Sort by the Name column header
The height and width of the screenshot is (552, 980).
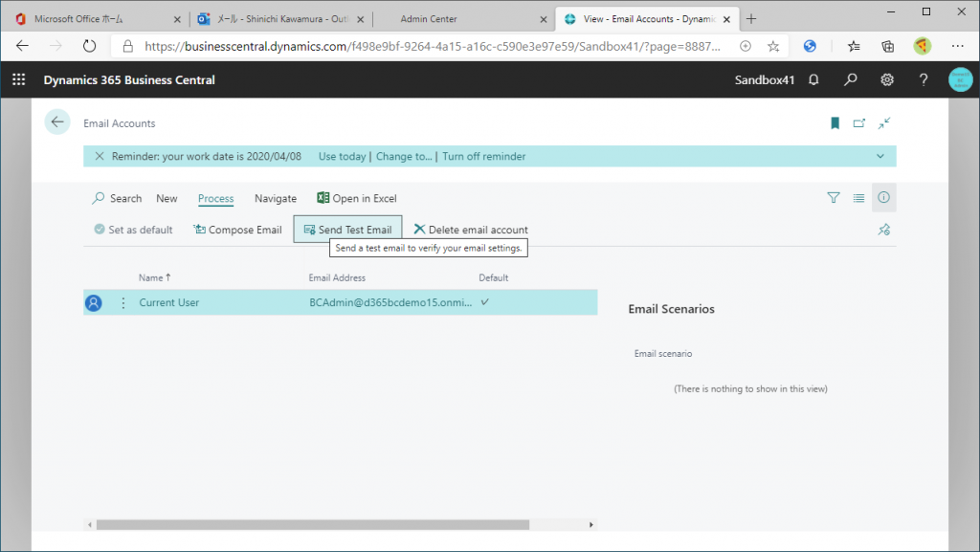tap(153, 277)
